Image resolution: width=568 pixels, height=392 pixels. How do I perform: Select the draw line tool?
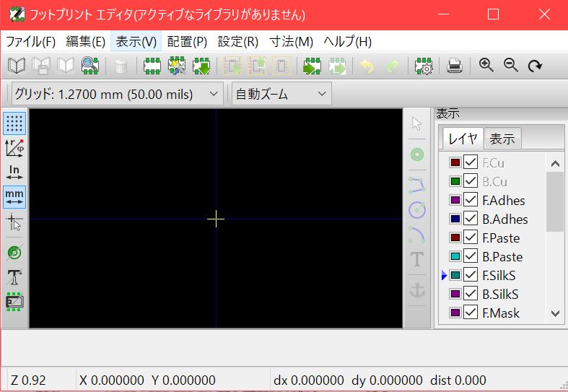tap(417, 185)
